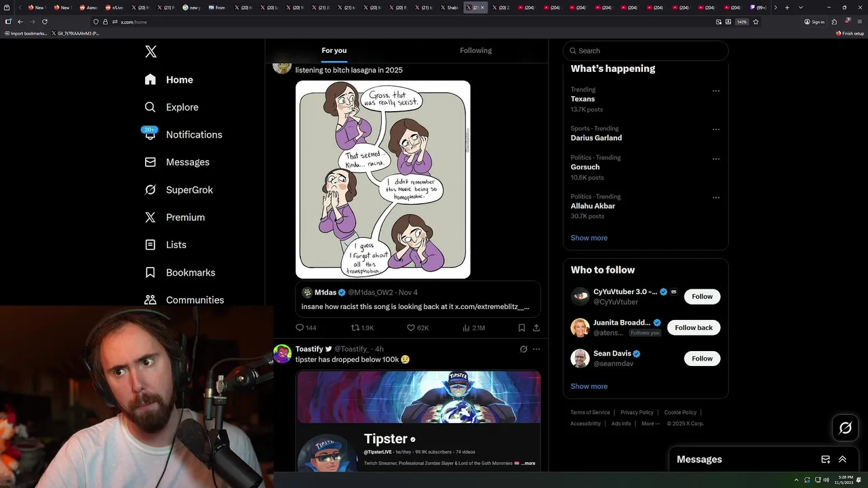This screenshot has width=868, height=488.
Task: Expand the Tipster channel description with ...more
Action: click(x=528, y=464)
